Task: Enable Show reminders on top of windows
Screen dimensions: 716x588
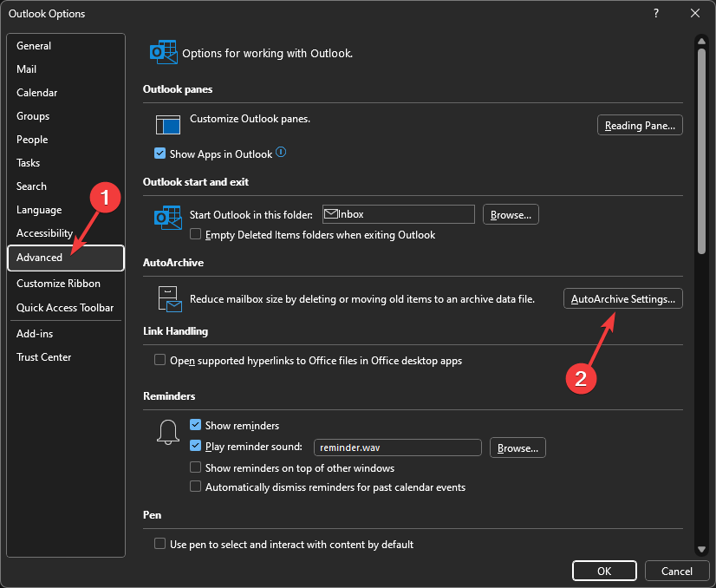Action: tap(196, 467)
